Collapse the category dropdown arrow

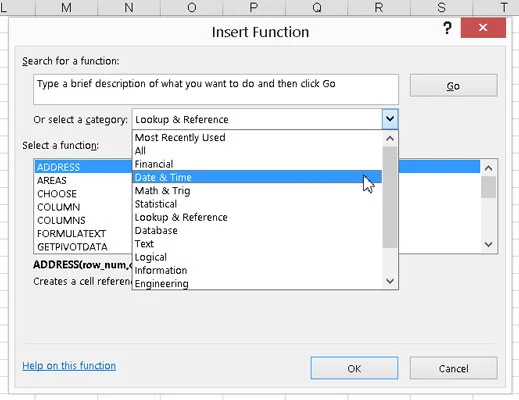click(x=390, y=119)
